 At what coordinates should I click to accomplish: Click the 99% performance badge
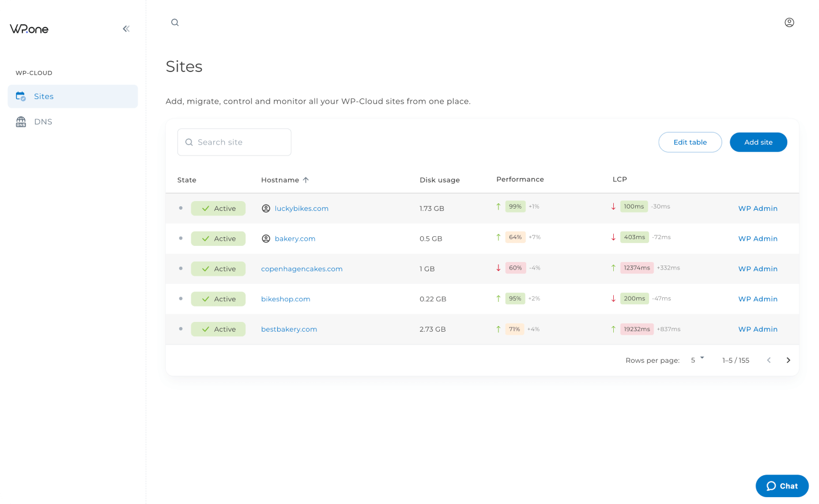[x=515, y=206]
